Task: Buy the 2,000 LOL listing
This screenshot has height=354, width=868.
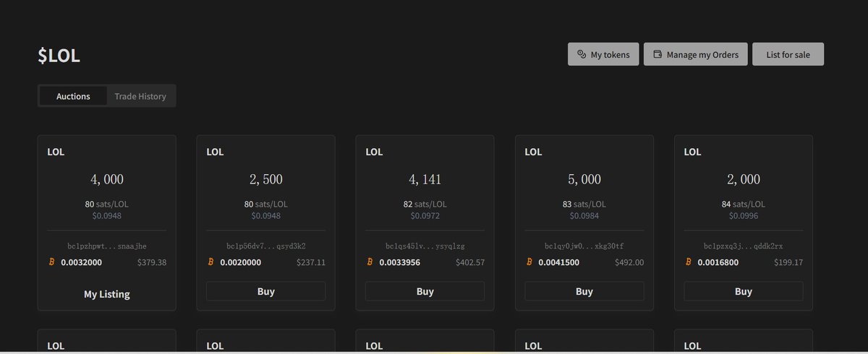Action: coord(744,291)
